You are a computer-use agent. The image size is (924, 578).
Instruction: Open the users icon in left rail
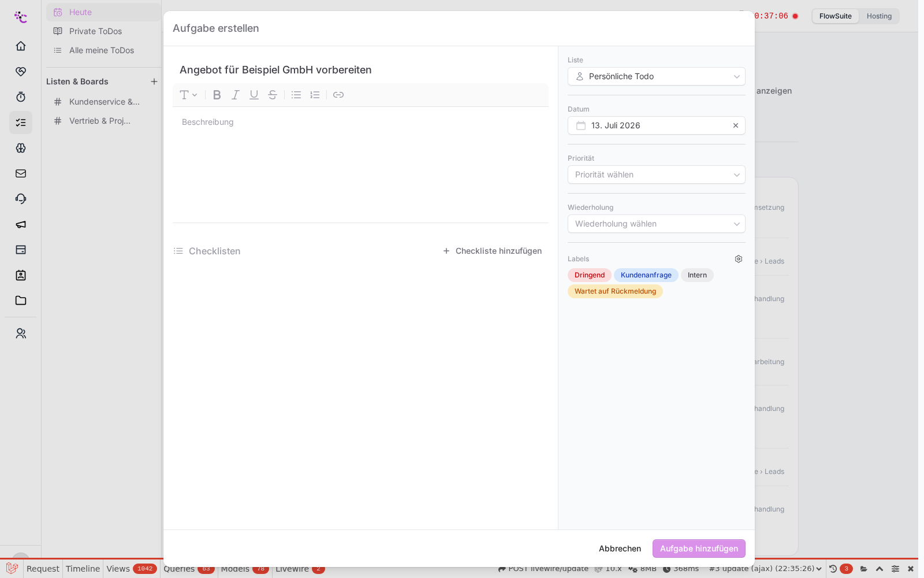point(21,334)
